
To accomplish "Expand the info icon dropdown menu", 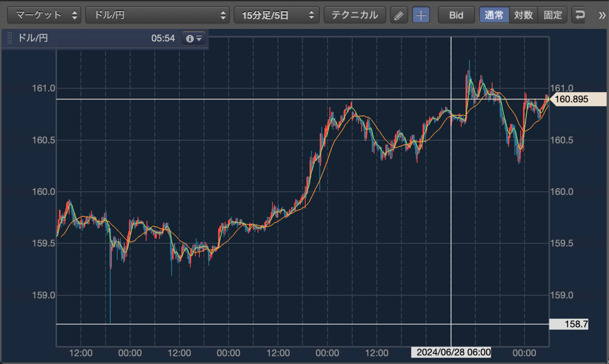I will (x=194, y=39).
